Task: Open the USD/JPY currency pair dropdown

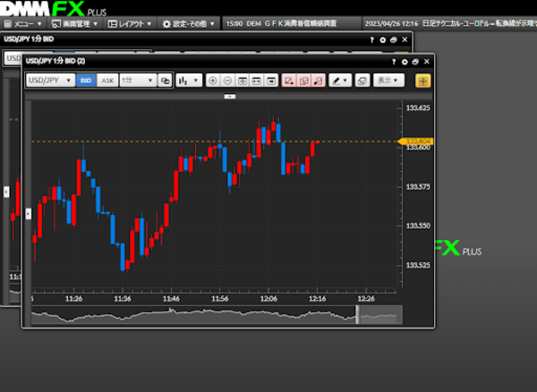Action: pyautogui.click(x=50, y=80)
